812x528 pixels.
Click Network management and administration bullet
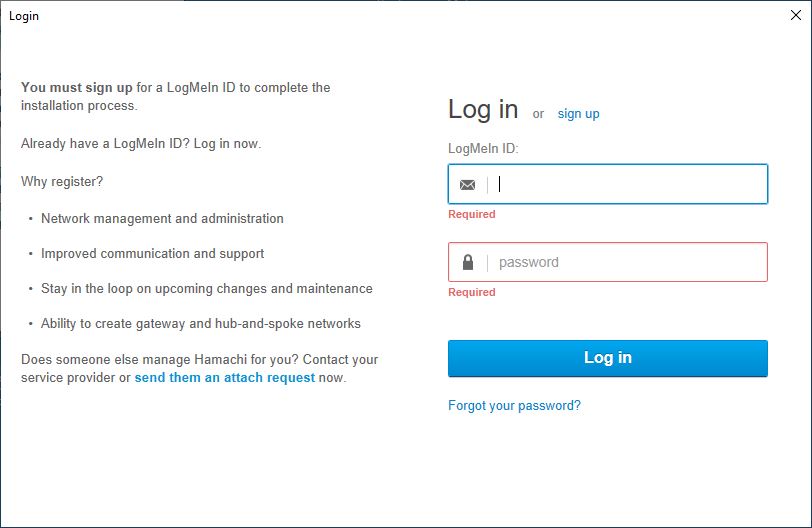pos(162,218)
